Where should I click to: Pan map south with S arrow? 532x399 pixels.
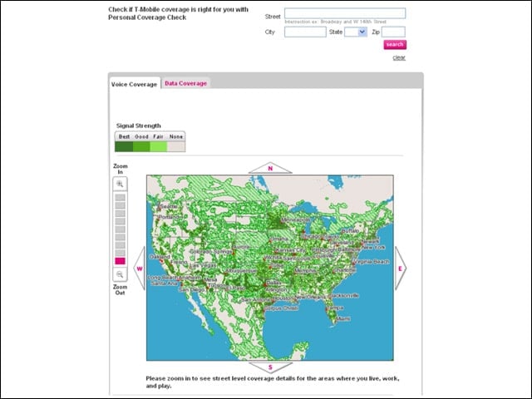[270, 367]
